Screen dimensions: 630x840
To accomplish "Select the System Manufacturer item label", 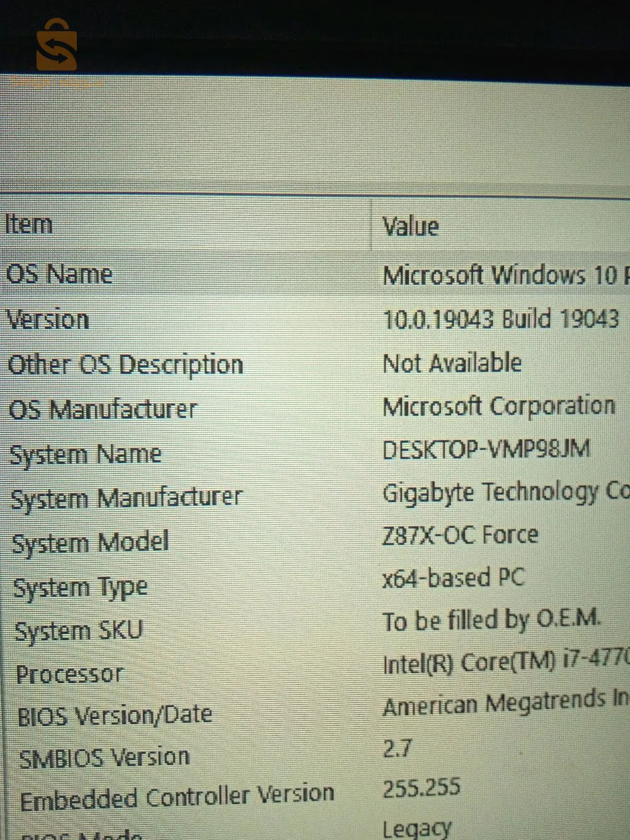I will [126, 498].
